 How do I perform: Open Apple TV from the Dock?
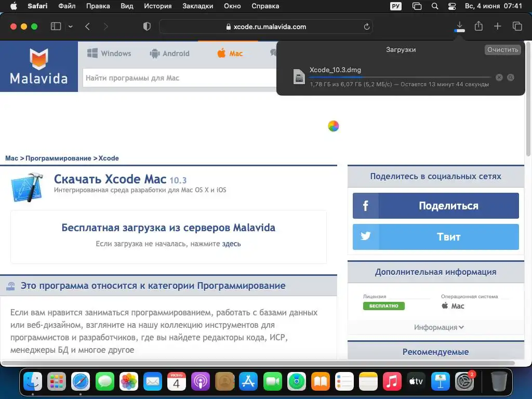(416, 381)
